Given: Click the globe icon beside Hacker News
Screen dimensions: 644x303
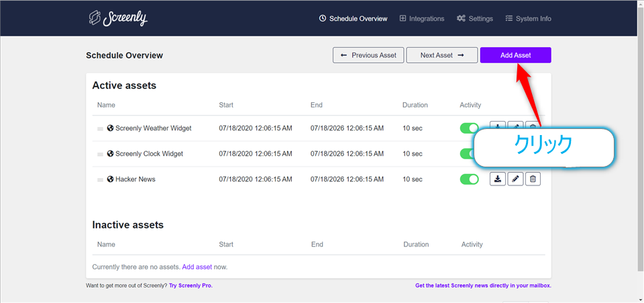Looking at the screenshot, I should 110,179.
